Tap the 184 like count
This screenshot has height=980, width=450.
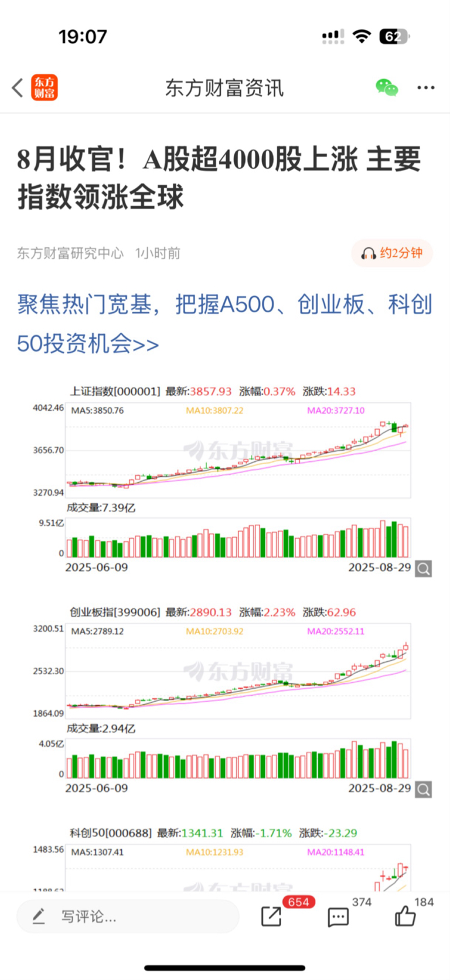pos(424,903)
